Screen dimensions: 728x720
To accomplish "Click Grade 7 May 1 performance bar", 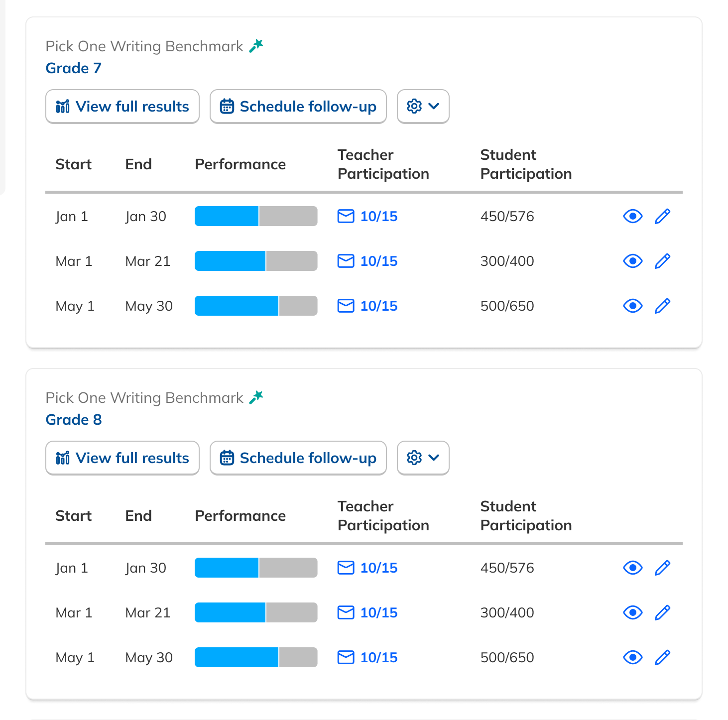I will point(256,306).
